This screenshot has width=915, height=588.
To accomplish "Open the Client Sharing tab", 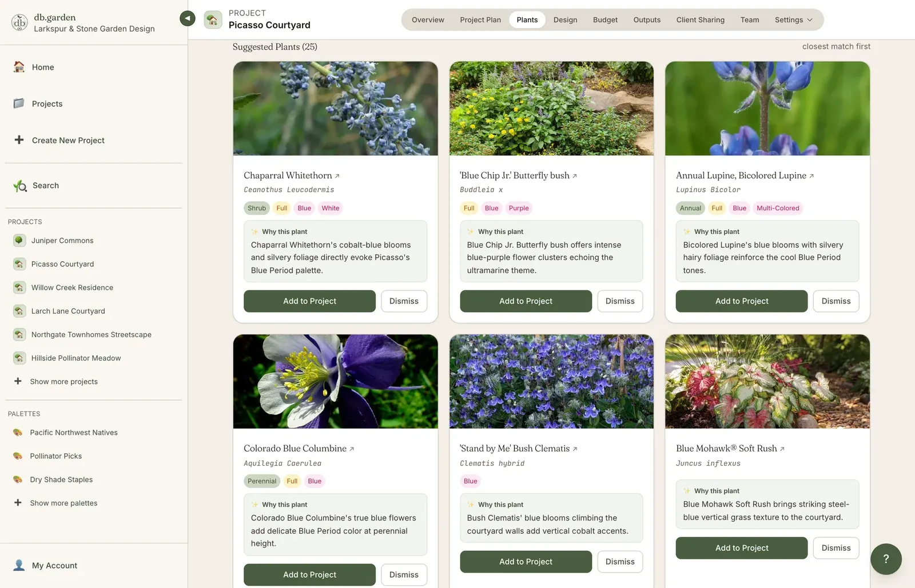I will pos(700,20).
